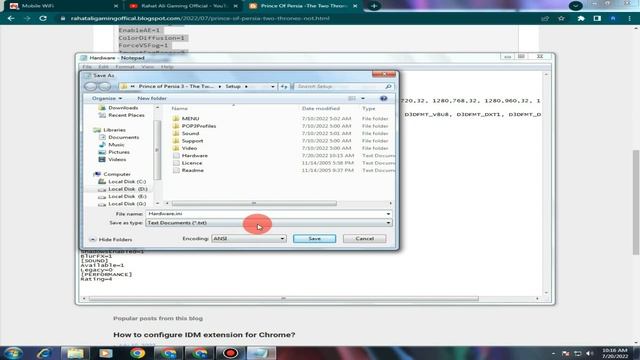Select Local Disk (D:) in the tree
Screen dimensions: 640x360
[x=128, y=189]
